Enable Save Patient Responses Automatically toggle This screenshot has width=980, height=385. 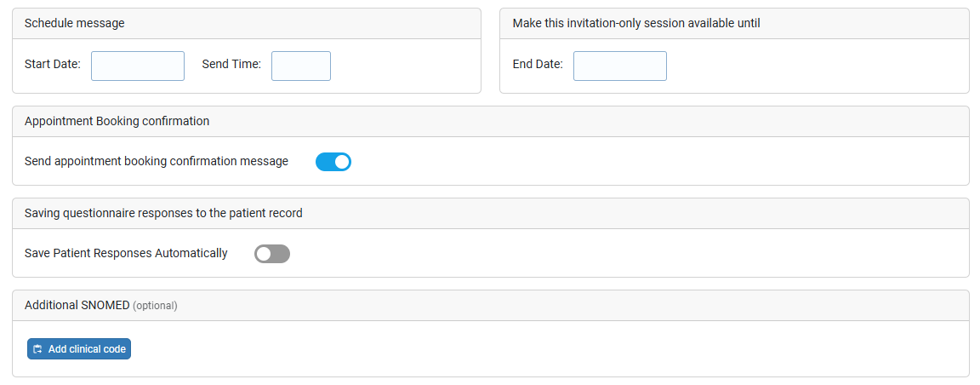(272, 254)
